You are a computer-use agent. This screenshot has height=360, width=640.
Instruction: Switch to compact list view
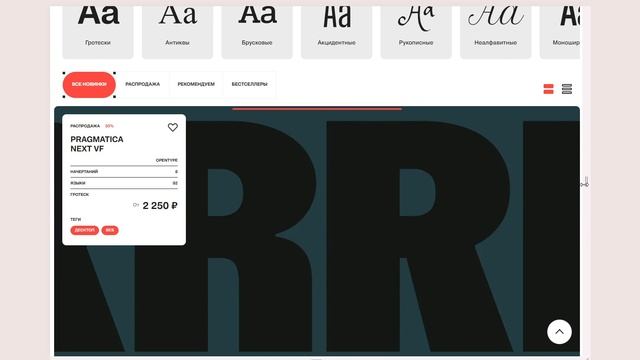tap(567, 89)
